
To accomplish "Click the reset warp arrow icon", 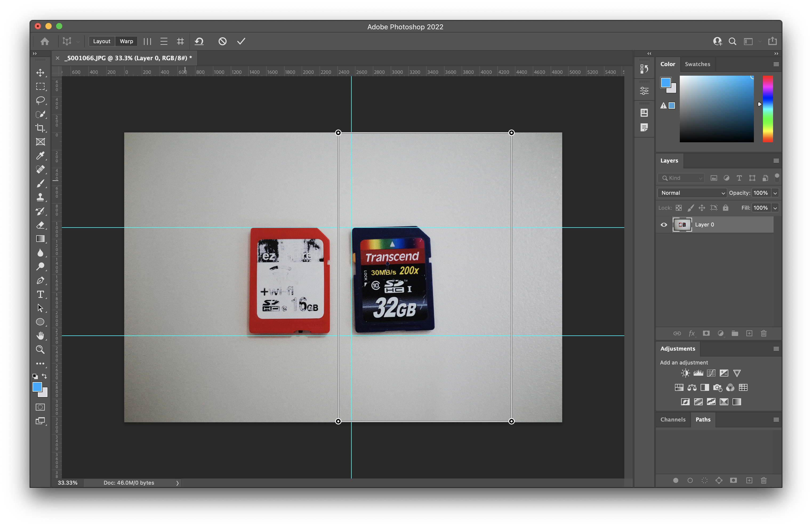I will pyautogui.click(x=199, y=41).
